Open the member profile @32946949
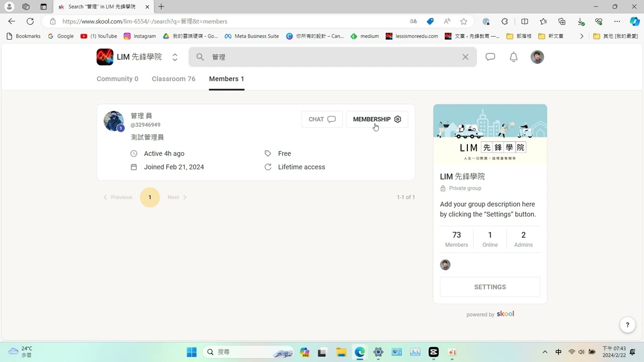 pyautogui.click(x=145, y=125)
